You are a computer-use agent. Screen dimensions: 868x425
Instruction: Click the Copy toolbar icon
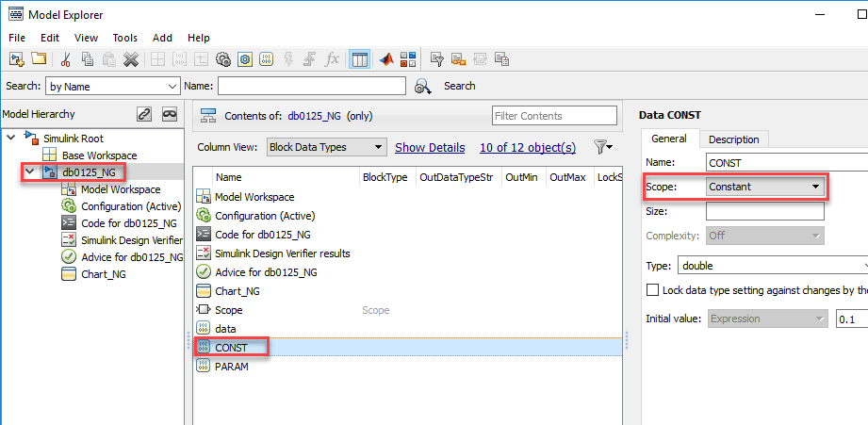click(x=88, y=59)
